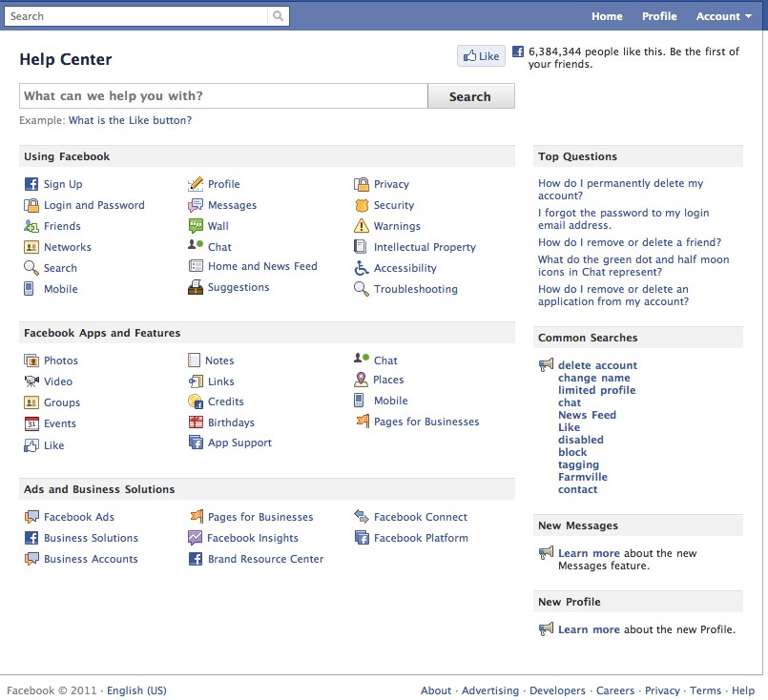Viewport: 768px width, 700px height.
Task: Open the Facebook Ads link
Action: tap(79, 517)
